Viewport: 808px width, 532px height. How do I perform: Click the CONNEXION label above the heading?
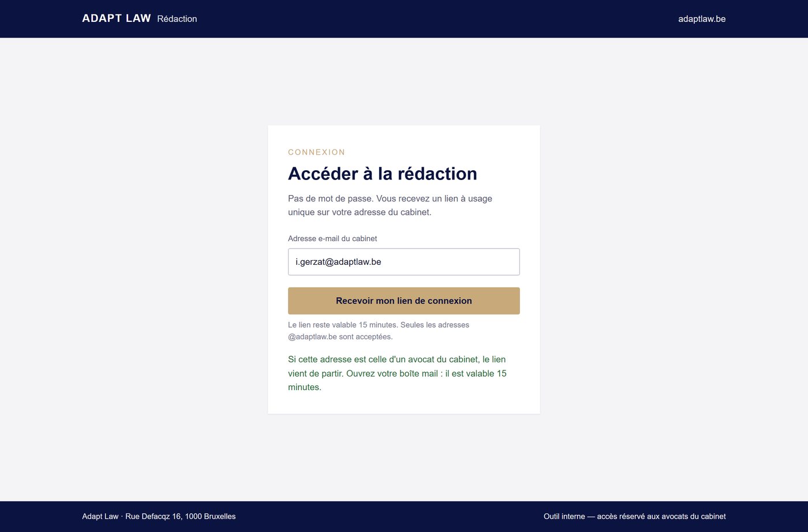tap(317, 152)
